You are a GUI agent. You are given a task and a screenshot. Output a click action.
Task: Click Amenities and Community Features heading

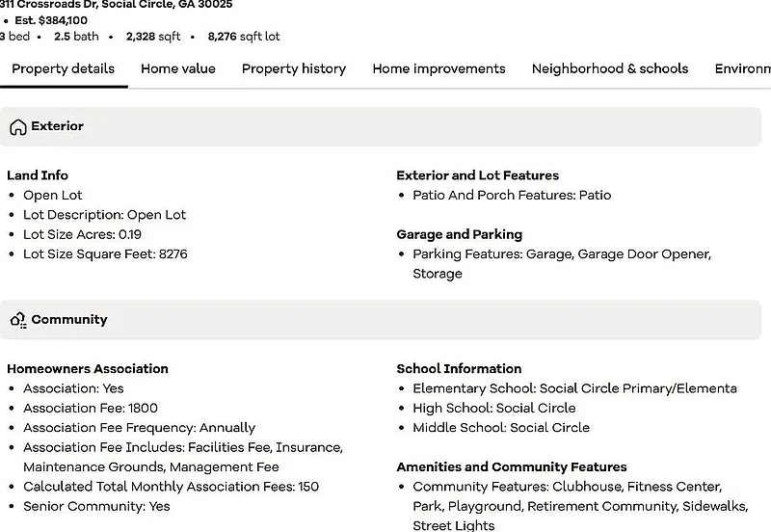512,466
